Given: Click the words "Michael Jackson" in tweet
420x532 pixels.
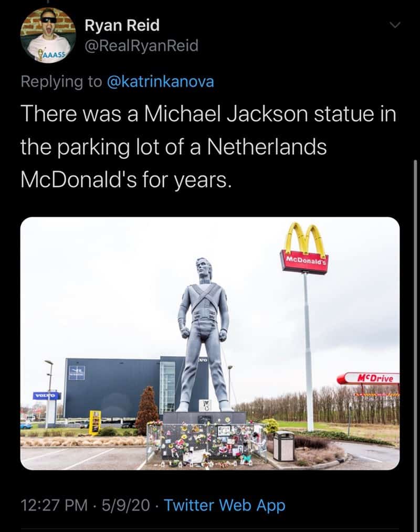Looking at the screenshot, I should (x=225, y=114).
